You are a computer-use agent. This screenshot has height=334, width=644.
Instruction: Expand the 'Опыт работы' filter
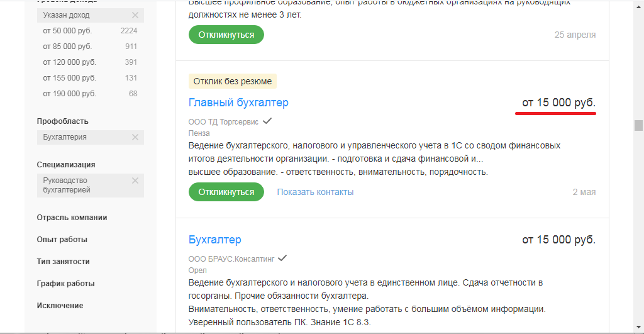pyautogui.click(x=62, y=240)
